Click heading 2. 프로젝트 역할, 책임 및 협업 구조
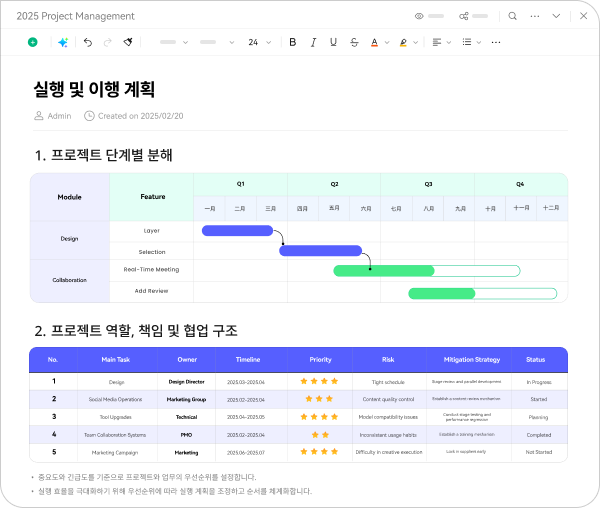The width and height of the screenshot is (600, 508). coord(136,331)
